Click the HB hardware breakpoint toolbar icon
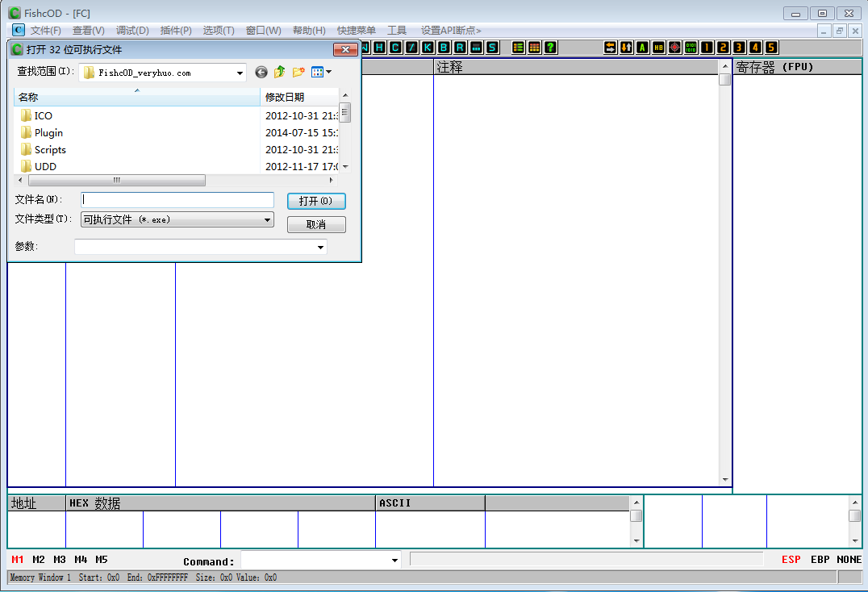 click(x=658, y=48)
